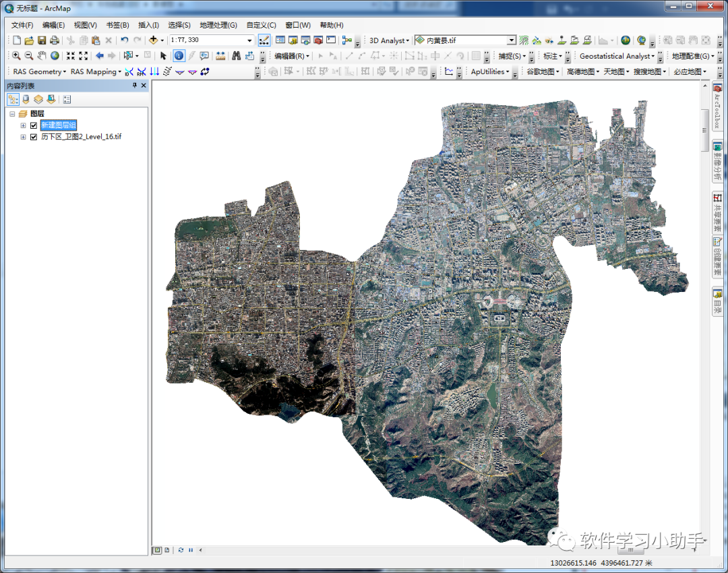Open the Catalog window icon

pyautogui.click(x=293, y=40)
